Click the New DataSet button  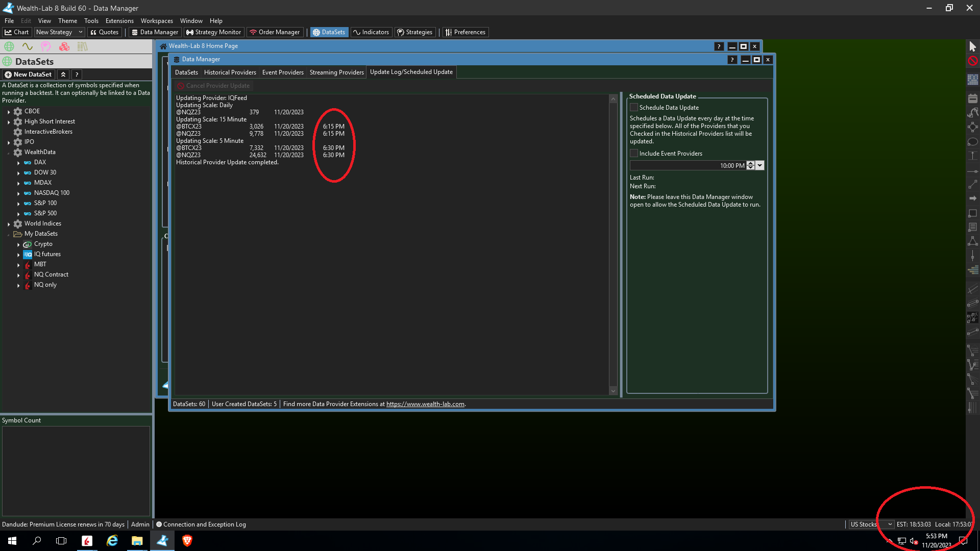[28, 74]
